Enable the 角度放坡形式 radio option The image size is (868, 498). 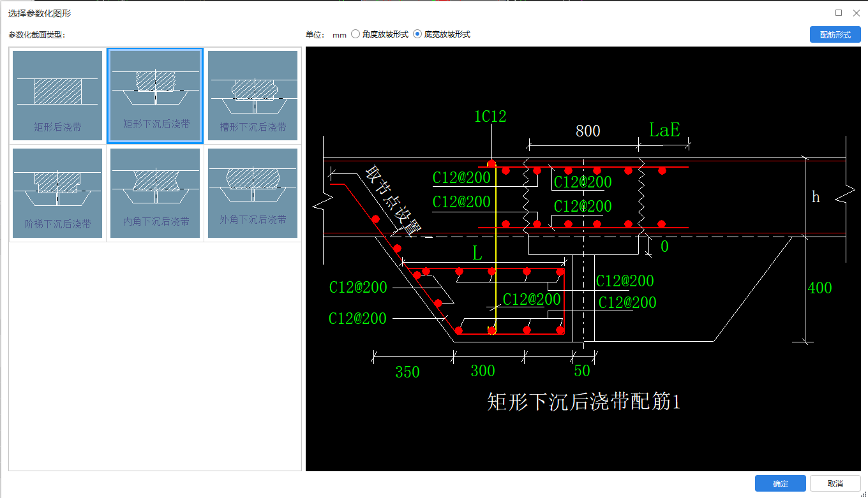380,34
